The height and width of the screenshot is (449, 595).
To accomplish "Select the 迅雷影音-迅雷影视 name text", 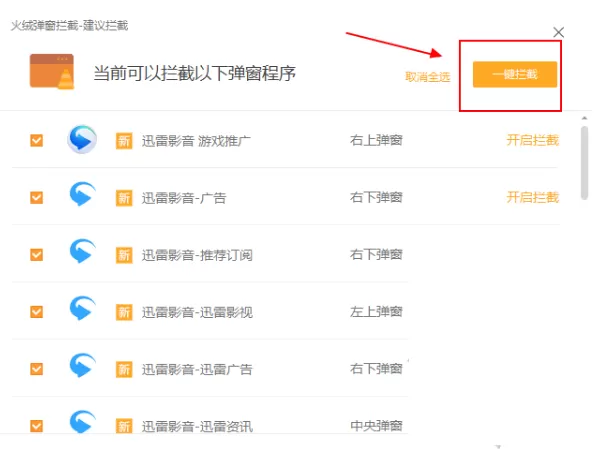I will 197,312.
